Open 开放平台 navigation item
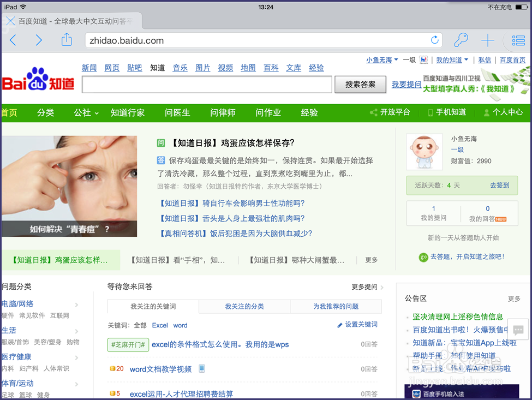Viewport: 532px width, 400px height. click(390, 112)
